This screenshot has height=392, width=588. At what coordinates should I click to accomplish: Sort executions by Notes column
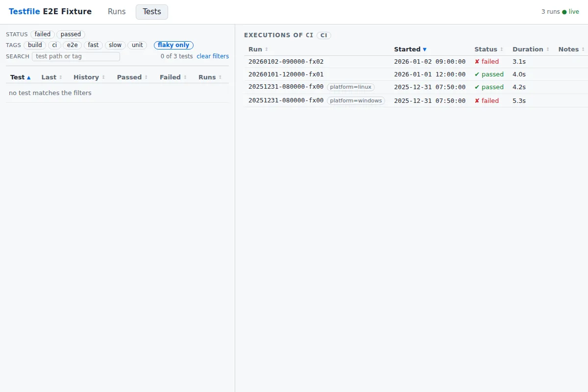pyautogui.click(x=571, y=49)
